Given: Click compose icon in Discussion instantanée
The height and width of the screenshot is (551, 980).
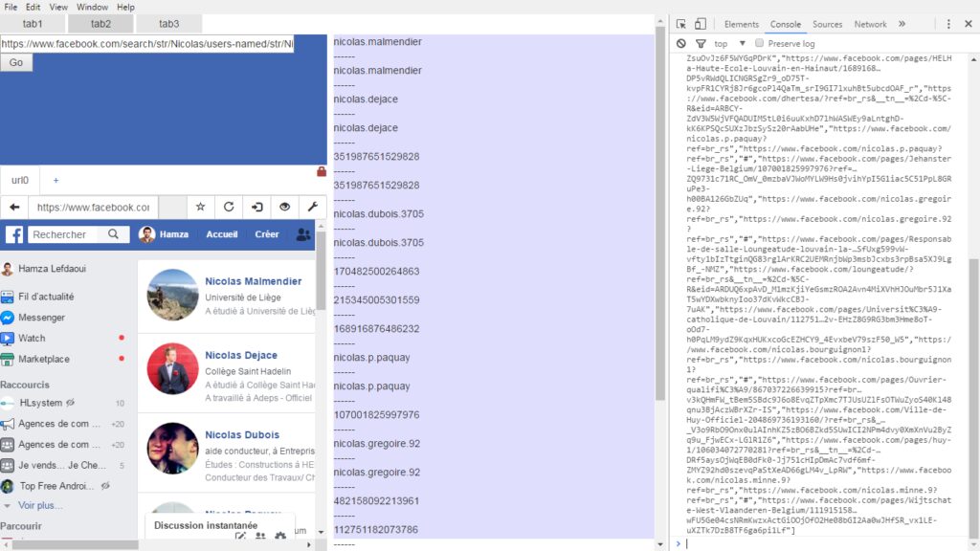Looking at the screenshot, I should [240, 536].
